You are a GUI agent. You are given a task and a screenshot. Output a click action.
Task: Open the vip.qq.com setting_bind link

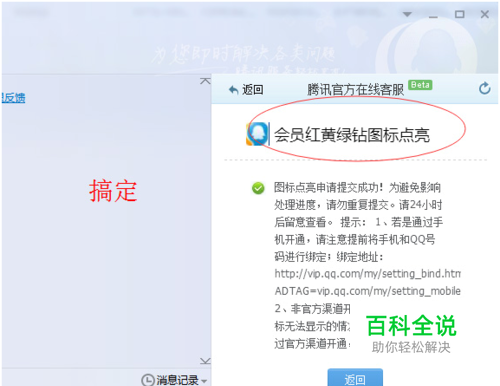367,274
